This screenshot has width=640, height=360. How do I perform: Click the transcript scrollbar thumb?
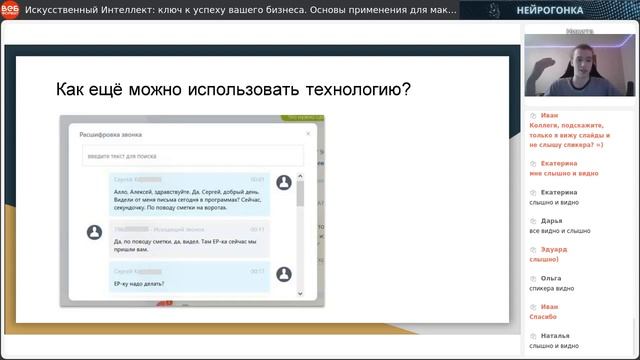[x=300, y=194]
